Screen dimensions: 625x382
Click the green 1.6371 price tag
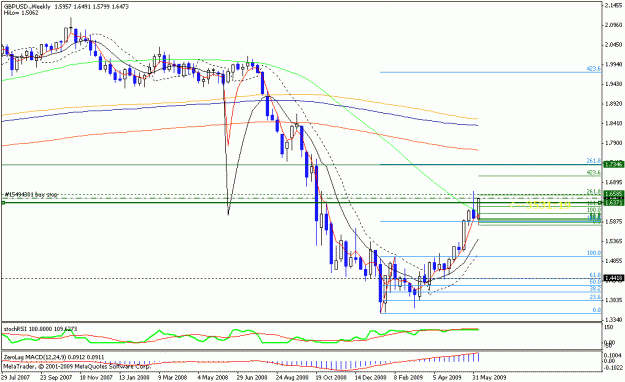point(613,203)
